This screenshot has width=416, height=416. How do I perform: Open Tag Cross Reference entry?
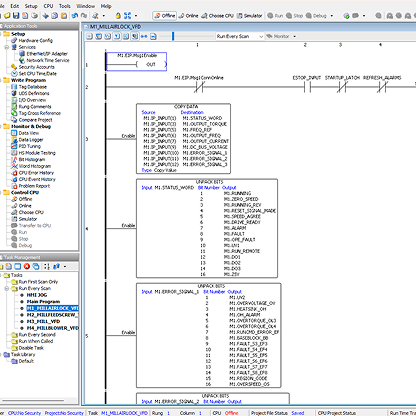(x=40, y=113)
